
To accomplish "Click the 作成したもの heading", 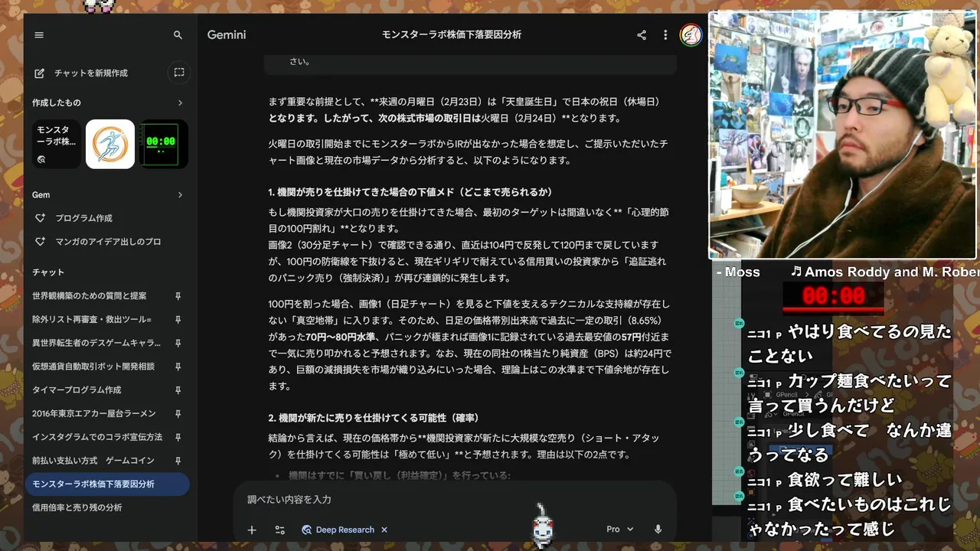I will [x=57, y=103].
